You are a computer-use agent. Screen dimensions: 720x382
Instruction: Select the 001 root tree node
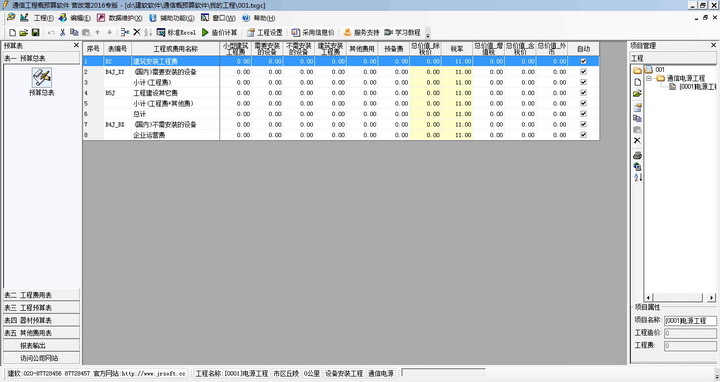click(x=659, y=69)
